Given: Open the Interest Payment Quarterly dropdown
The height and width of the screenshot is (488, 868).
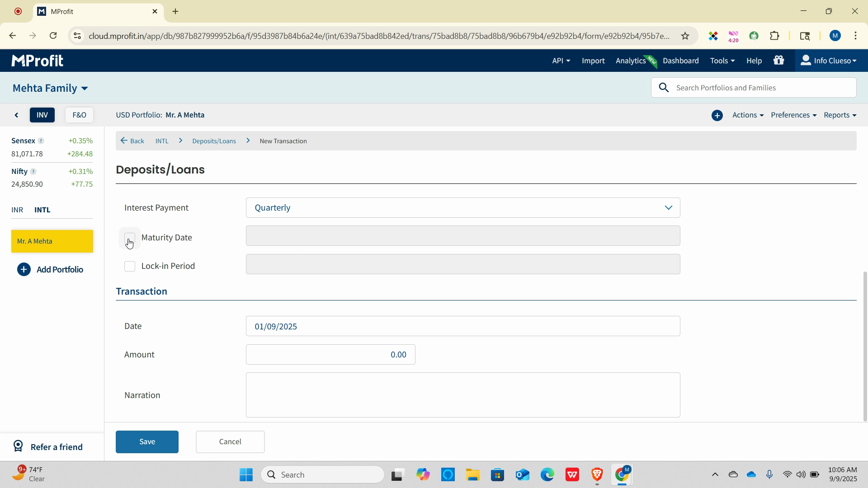Looking at the screenshot, I should point(462,208).
